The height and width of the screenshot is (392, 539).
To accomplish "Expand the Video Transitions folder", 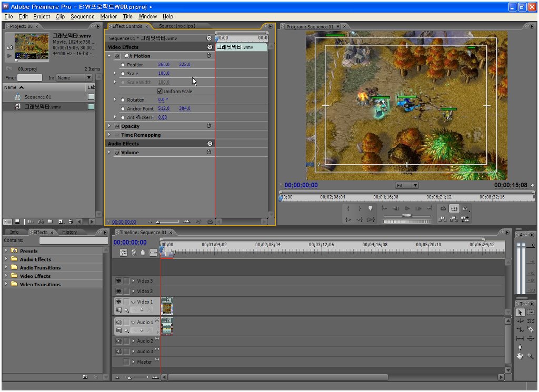I will point(6,285).
